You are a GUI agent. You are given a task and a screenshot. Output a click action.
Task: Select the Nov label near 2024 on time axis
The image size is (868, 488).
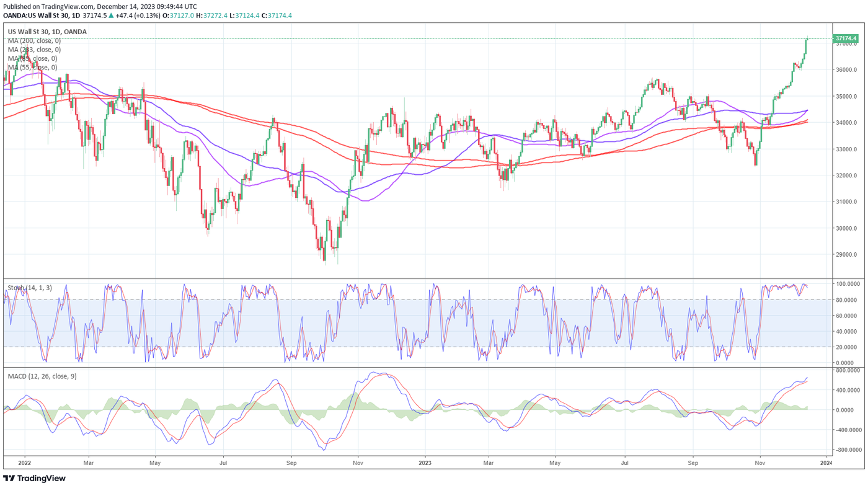pyautogui.click(x=759, y=463)
